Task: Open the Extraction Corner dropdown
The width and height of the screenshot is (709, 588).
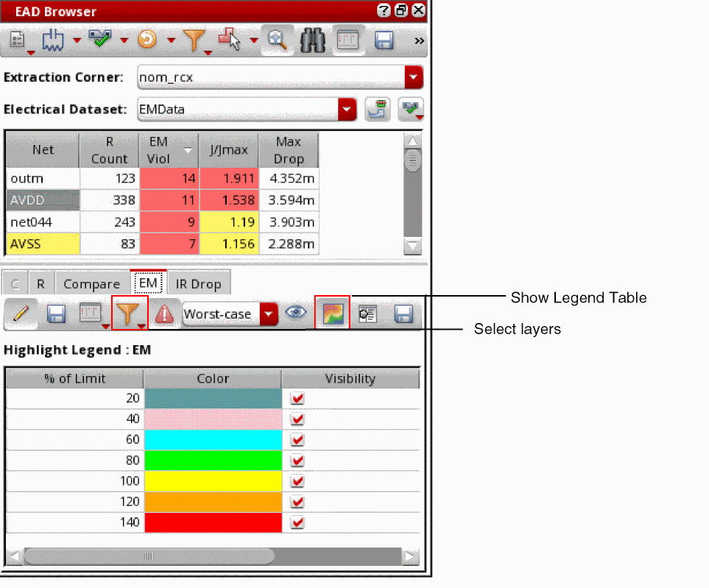Action: tap(413, 77)
